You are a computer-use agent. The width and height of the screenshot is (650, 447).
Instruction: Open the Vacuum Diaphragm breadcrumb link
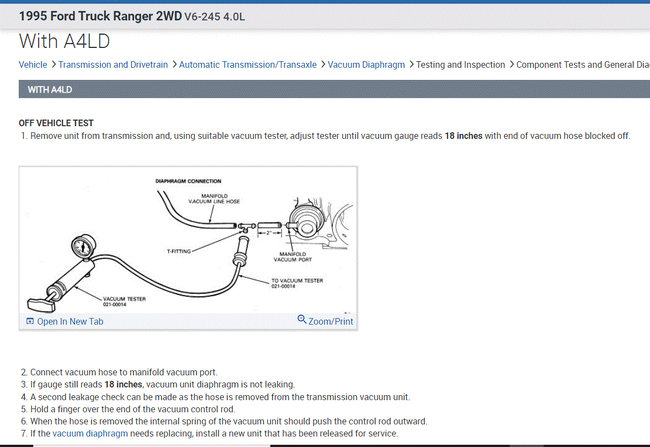click(366, 65)
